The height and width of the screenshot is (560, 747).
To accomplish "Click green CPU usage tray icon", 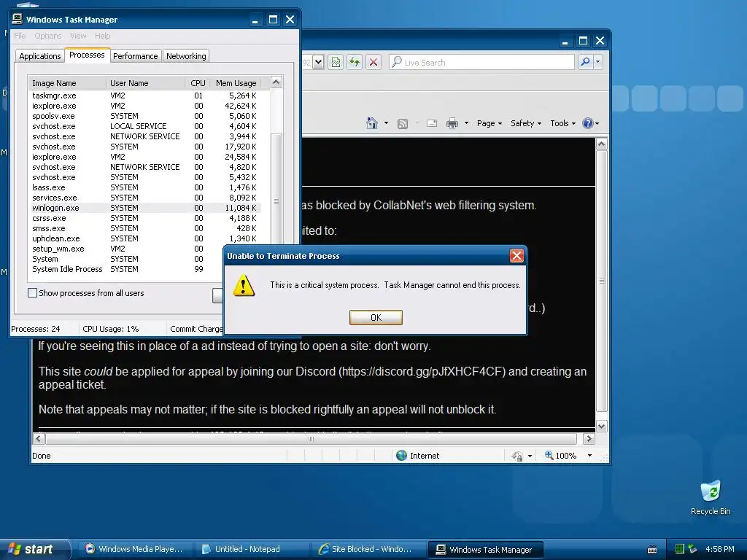I will tap(680, 549).
